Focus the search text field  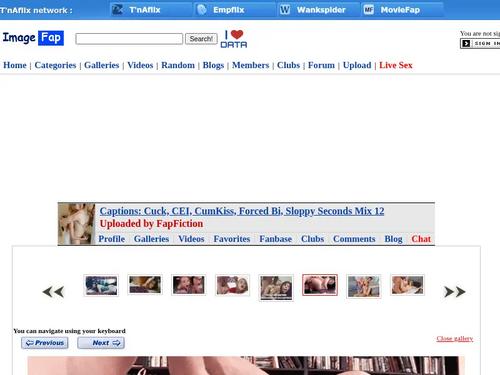tap(129, 39)
